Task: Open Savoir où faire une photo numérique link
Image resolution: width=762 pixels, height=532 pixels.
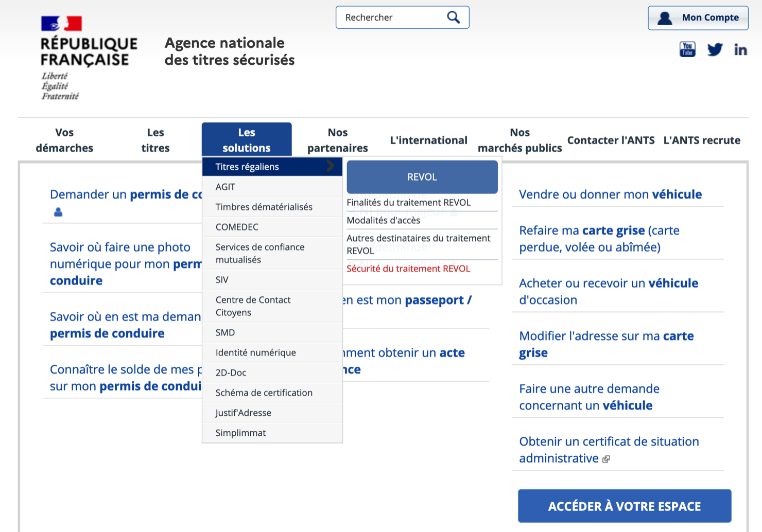Action: 126,263
